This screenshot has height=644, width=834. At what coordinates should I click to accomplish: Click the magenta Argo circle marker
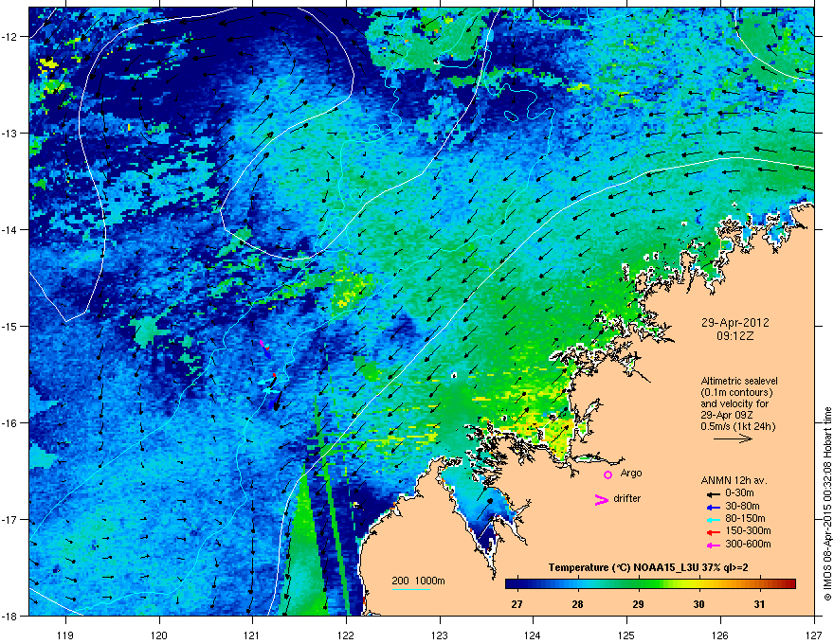607,474
